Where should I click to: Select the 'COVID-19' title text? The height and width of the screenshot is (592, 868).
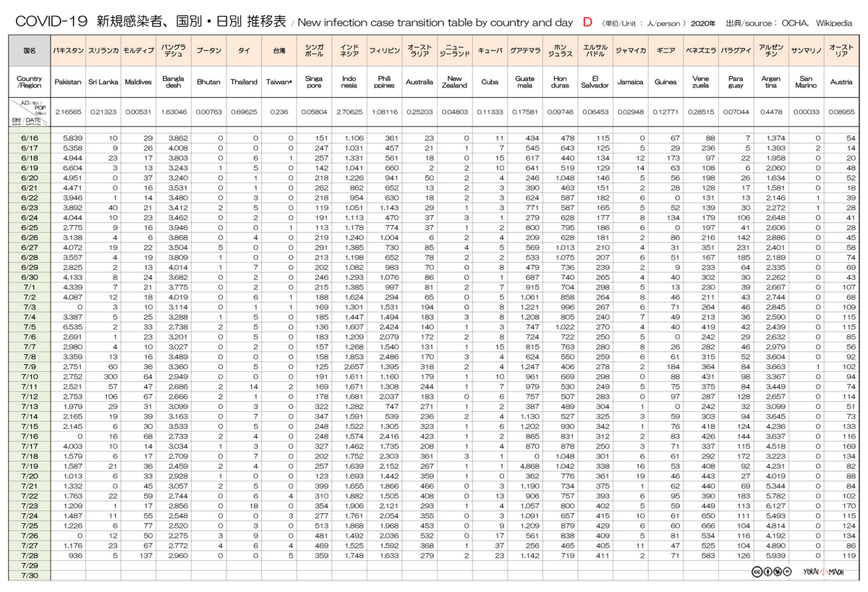tap(53, 22)
